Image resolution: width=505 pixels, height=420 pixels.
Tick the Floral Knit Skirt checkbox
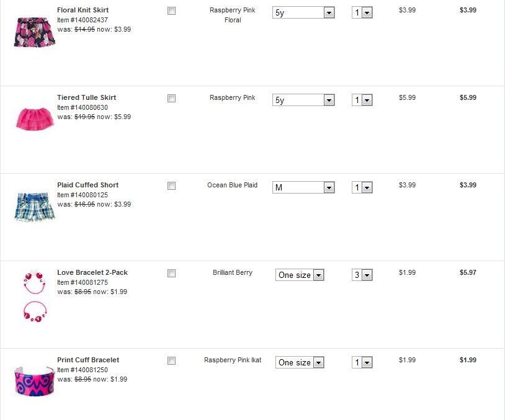click(172, 11)
